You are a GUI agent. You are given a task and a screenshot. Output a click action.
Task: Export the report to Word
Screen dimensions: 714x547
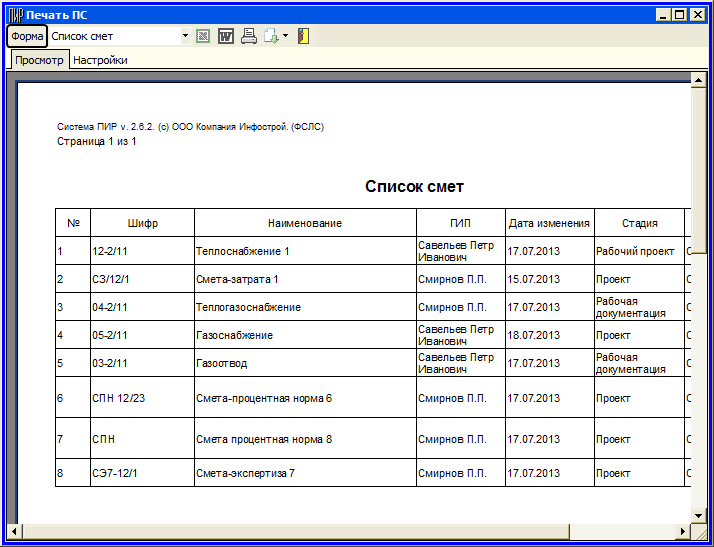coord(225,37)
